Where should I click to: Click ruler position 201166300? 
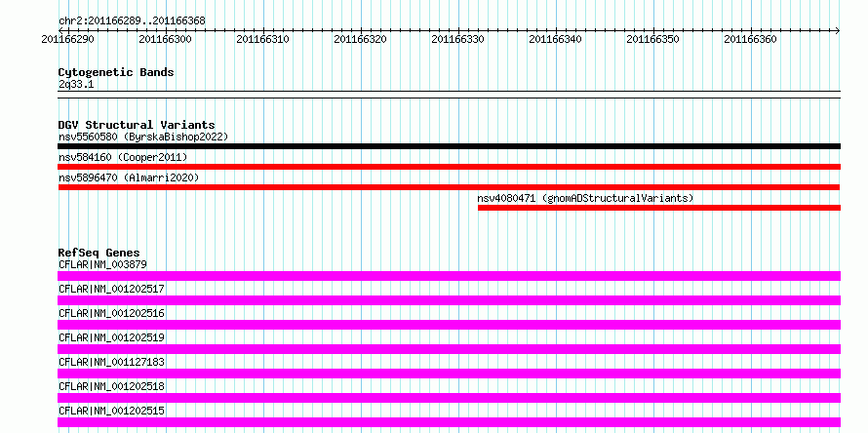point(165,39)
